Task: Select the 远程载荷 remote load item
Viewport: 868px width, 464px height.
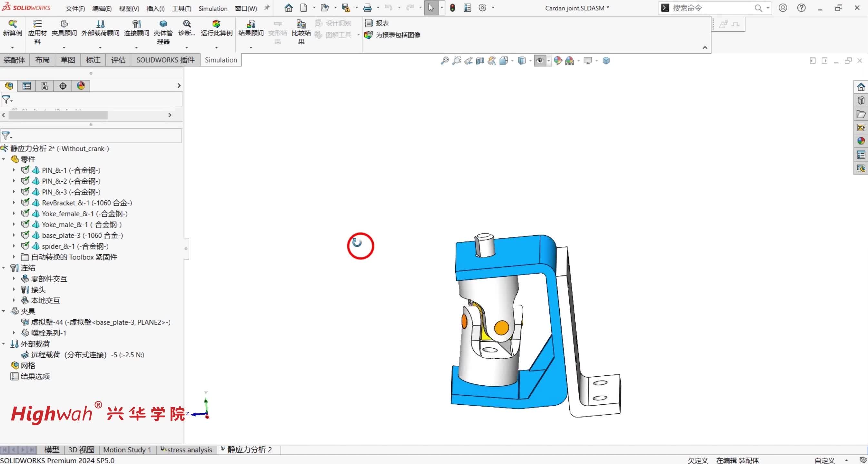Action: [x=87, y=355]
